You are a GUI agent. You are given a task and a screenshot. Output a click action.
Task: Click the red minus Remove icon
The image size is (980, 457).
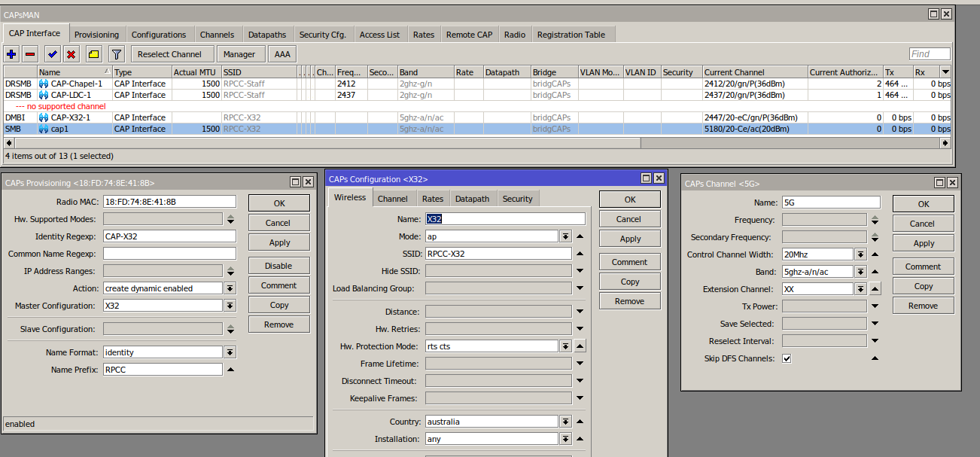pyautogui.click(x=30, y=54)
